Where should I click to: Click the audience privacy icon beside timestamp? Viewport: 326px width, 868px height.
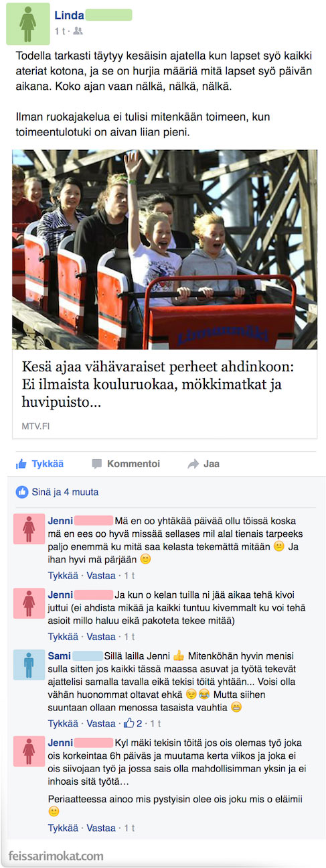tap(78, 31)
